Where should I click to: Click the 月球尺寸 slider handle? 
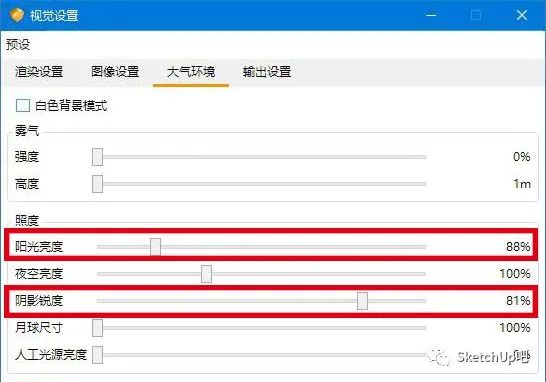(x=98, y=328)
